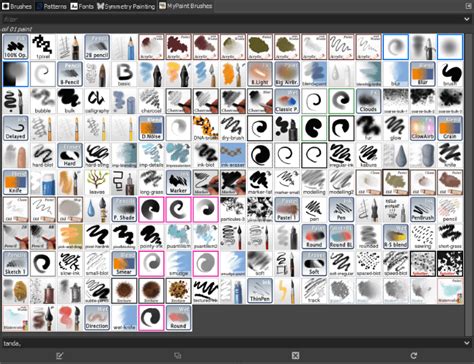Click the Duplicate brush button

click(x=178, y=356)
